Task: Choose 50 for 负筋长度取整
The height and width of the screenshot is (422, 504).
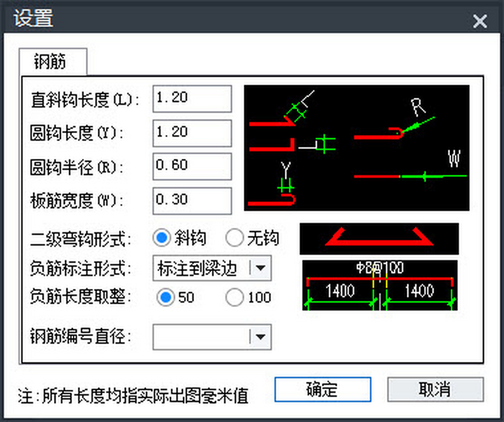Action: tap(165, 298)
